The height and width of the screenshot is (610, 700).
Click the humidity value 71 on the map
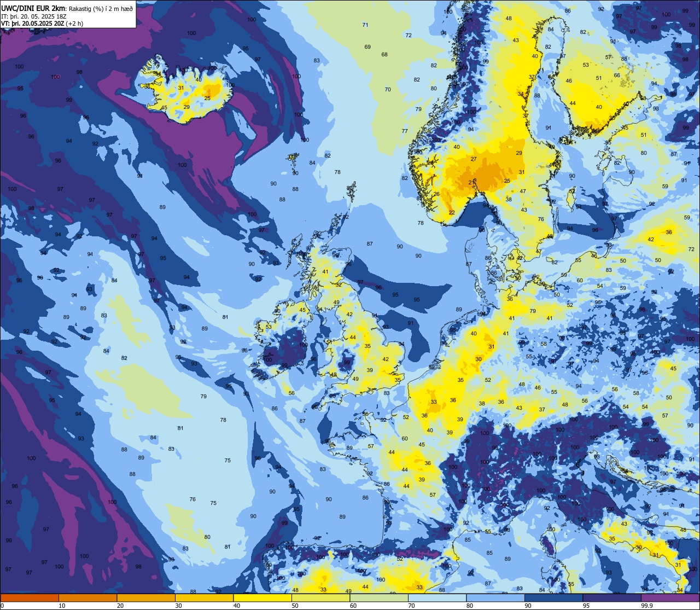click(365, 25)
